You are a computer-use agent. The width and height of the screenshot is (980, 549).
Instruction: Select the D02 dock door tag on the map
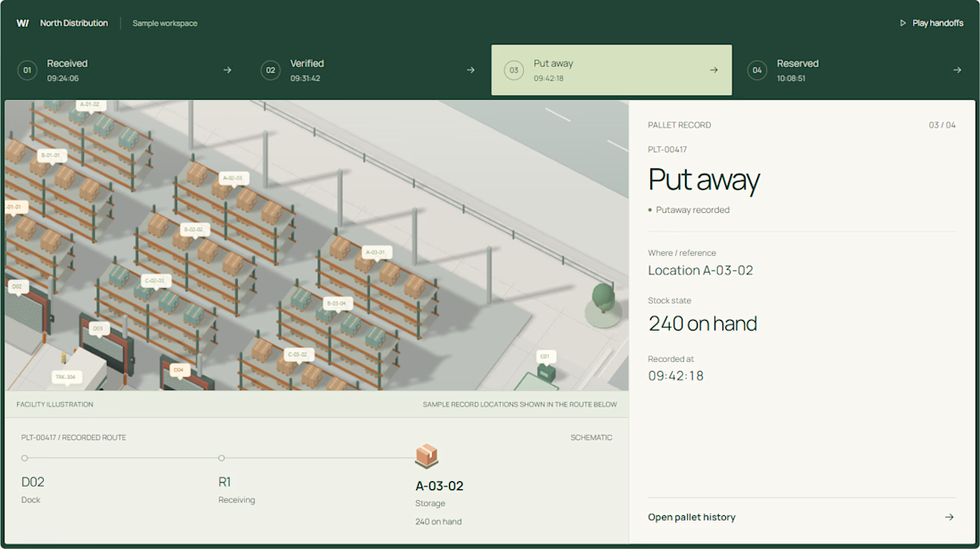coord(17,286)
